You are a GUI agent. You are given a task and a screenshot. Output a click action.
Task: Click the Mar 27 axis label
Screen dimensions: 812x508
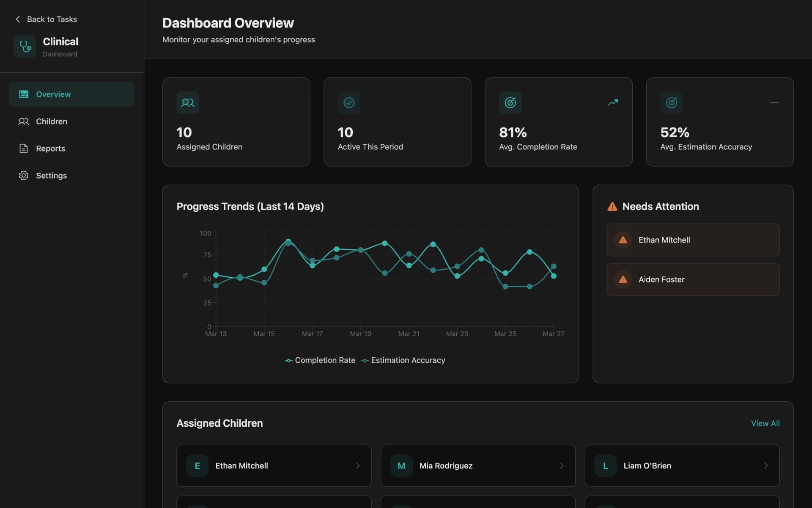pyautogui.click(x=553, y=334)
